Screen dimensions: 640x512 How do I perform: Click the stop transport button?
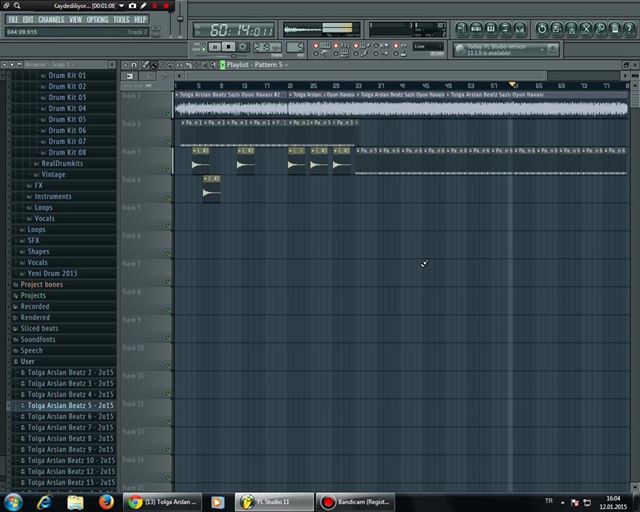[x=229, y=47]
